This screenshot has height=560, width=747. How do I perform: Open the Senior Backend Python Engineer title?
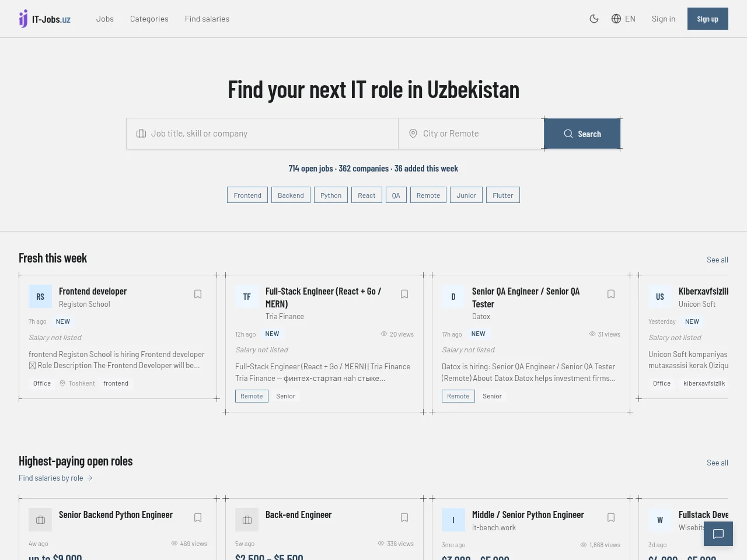[116, 514]
